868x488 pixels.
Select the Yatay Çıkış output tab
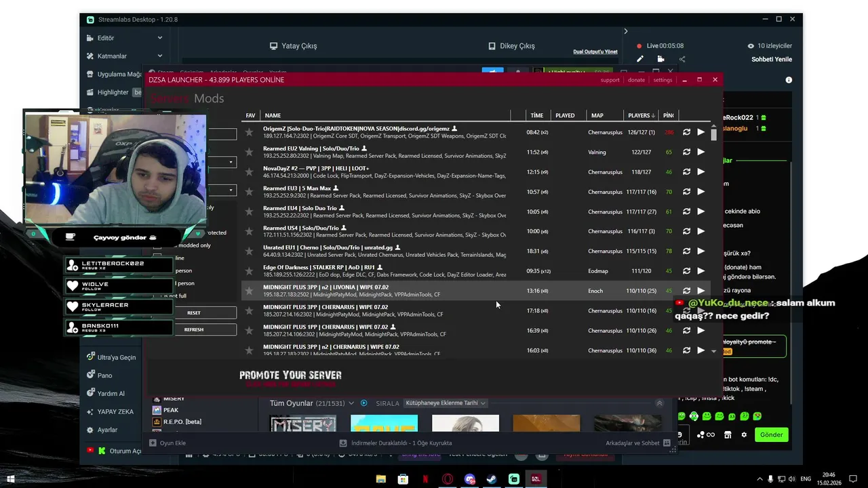coord(293,46)
